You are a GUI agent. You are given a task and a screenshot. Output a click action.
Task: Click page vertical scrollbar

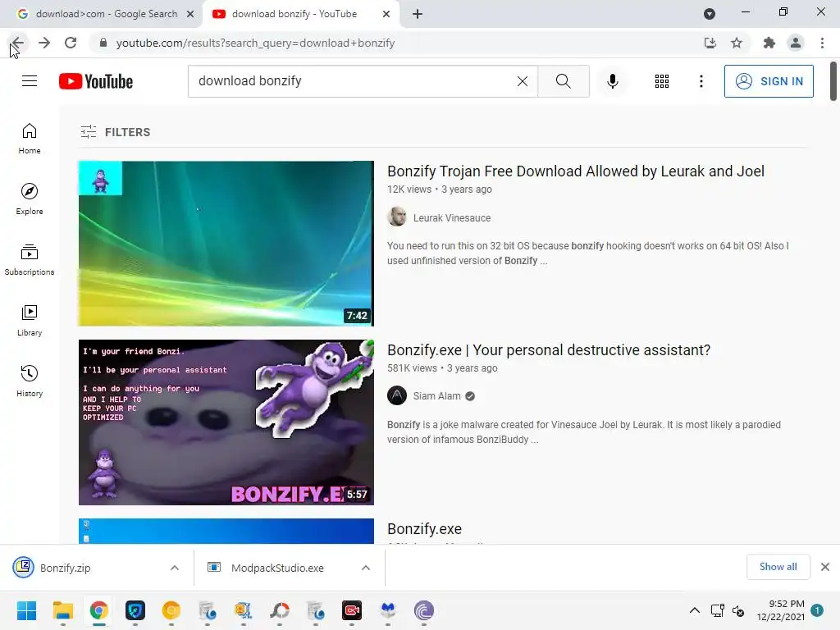click(x=833, y=81)
